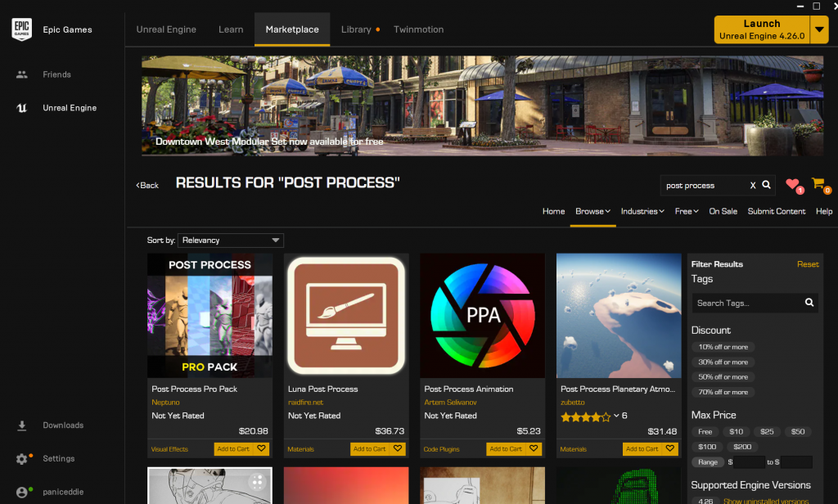Open the Sort by Relevancy dropdown

230,241
